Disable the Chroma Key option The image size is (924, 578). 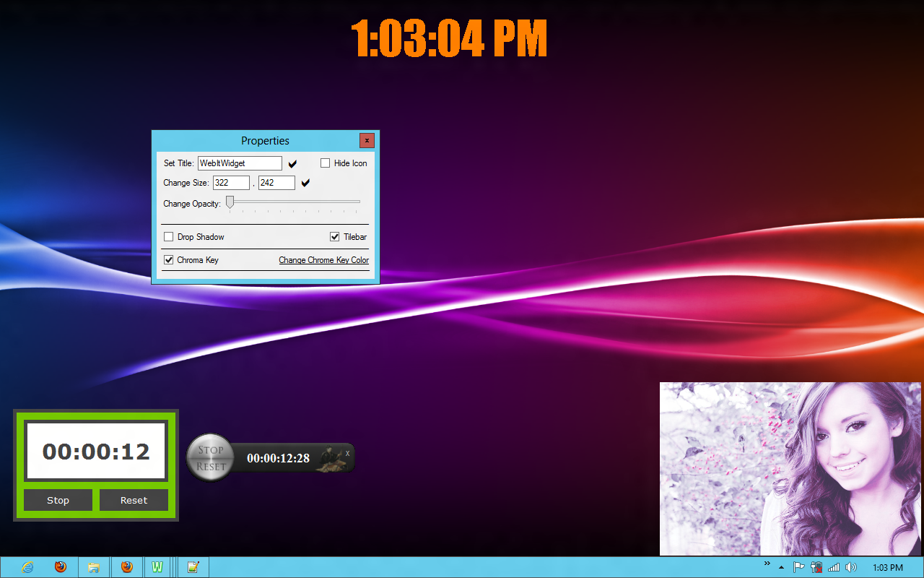click(x=168, y=259)
